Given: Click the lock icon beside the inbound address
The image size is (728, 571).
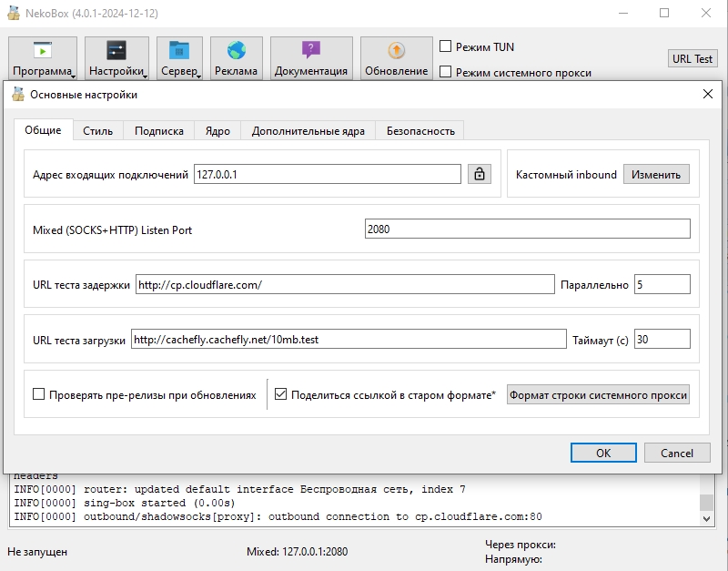Looking at the screenshot, I should tap(480, 174).
